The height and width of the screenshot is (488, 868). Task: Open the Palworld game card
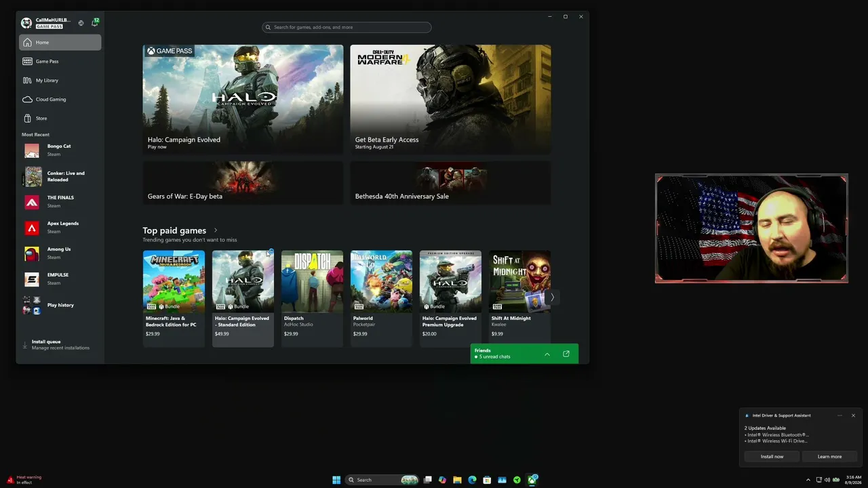(381, 299)
